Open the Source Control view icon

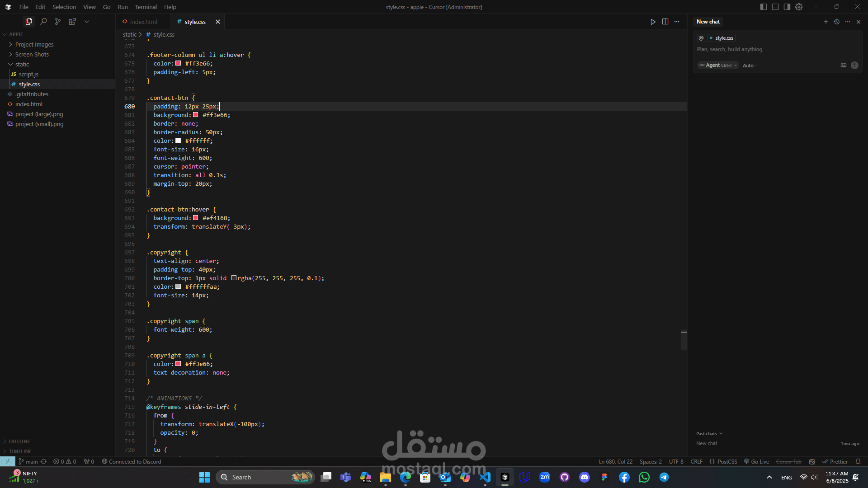point(58,21)
